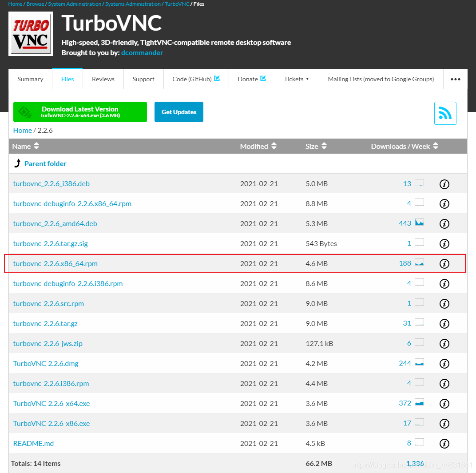View download stats chart for TurboVNC-2.2.6.dmg
This screenshot has height=473, width=476.
419,362
